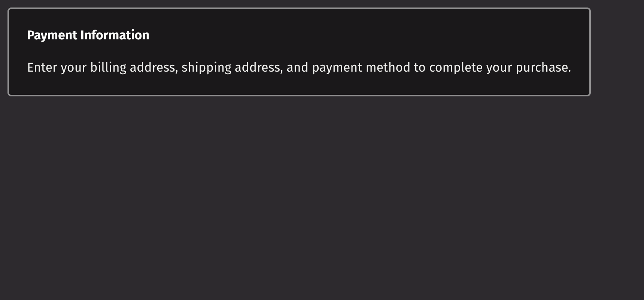This screenshot has width=644, height=300.
Task: Click the word "Information" in the heading
Action: point(115,35)
